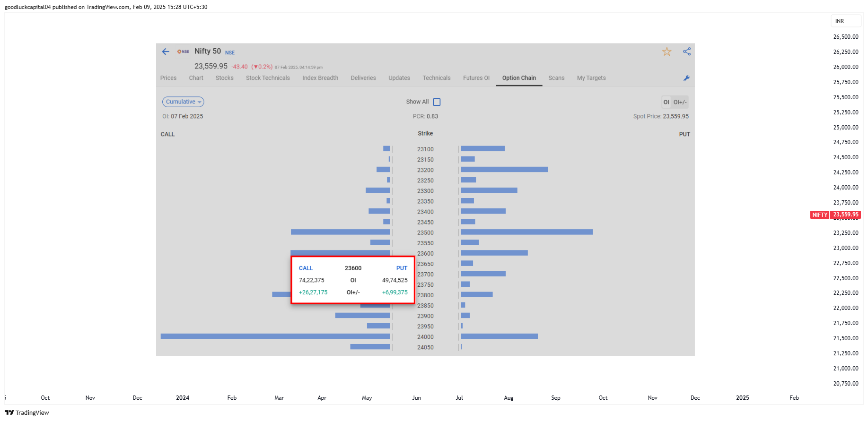Click strike 24000 in the strike column
This screenshot has height=421, width=868.
(x=425, y=337)
